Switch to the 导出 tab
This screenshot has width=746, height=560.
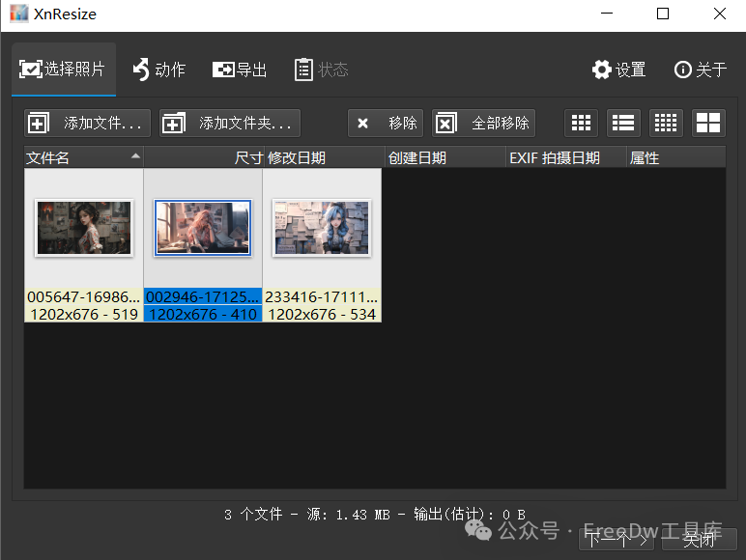point(240,70)
